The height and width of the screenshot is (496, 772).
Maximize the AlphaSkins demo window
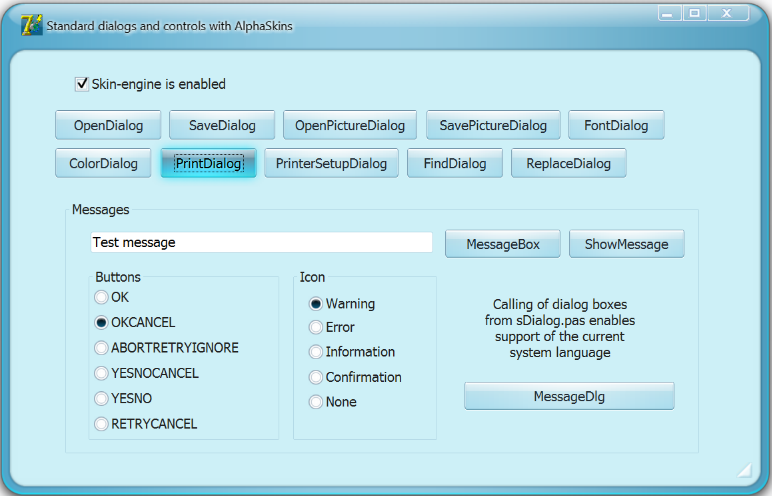click(695, 13)
